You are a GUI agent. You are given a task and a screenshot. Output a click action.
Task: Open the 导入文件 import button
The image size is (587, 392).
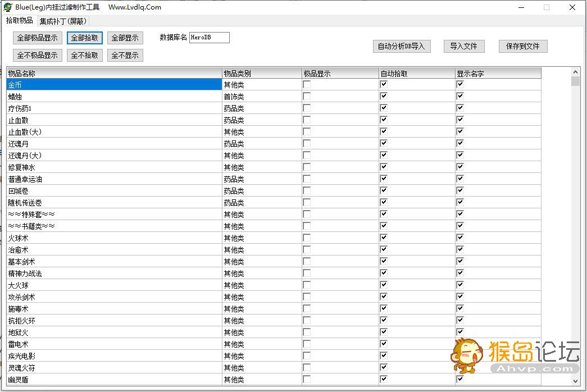click(x=463, y=47)
